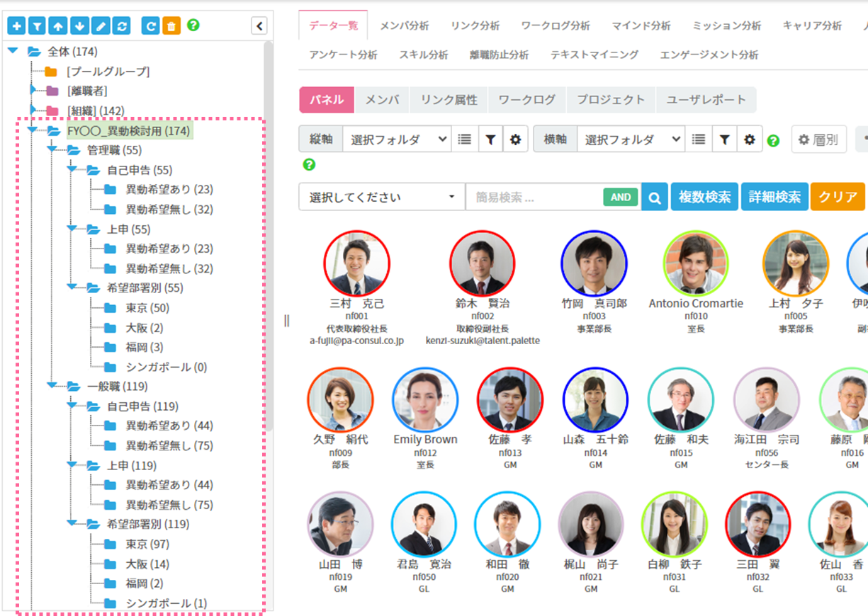The height and width of the screenshot is (616, 868).
Task: Toggle the green AND search operator
Action: click(x=621, y=198)
